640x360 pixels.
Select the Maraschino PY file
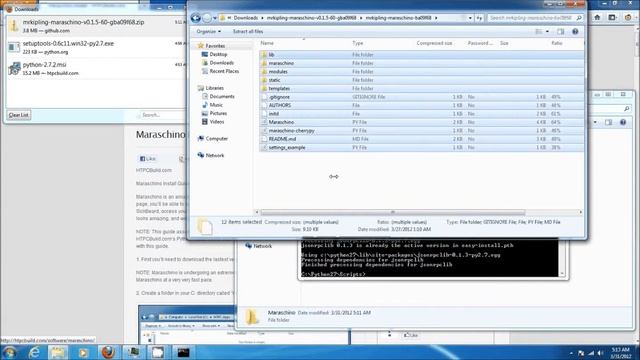(x=421, y=122)
